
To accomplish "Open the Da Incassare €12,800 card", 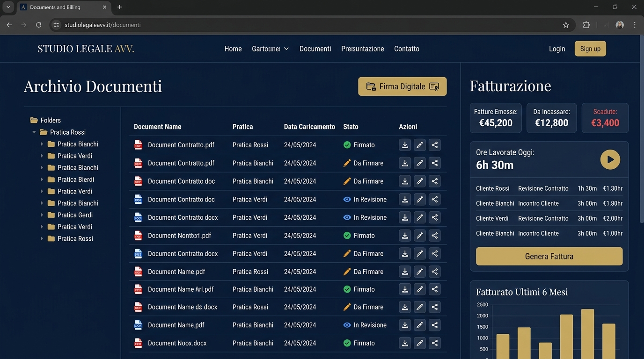I will click(x=551, y=118).
